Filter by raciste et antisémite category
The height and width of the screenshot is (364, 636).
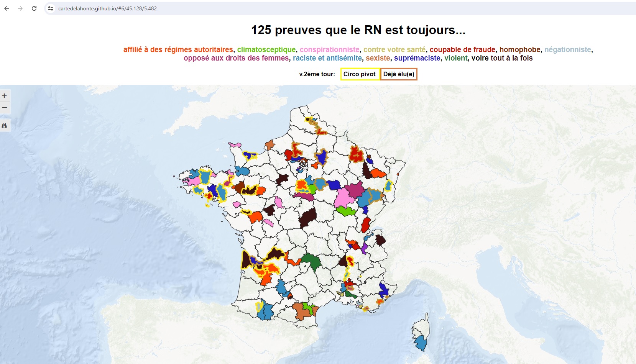[327, 58]
